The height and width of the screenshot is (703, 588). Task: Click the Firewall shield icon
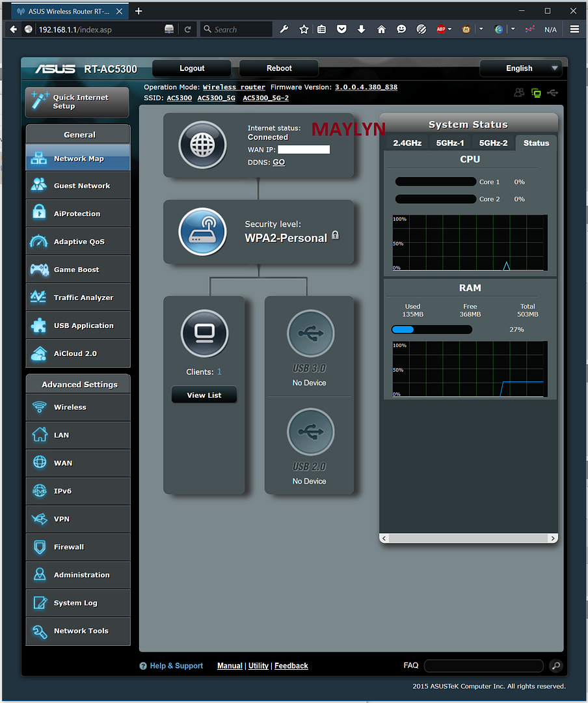(40, 547)
